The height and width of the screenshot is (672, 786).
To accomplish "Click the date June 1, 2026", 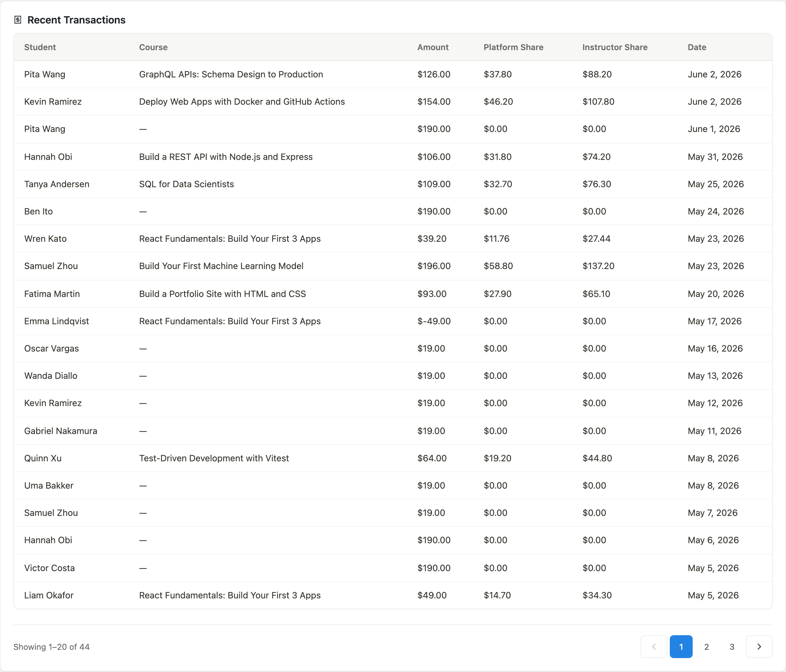I will point(714,129).
